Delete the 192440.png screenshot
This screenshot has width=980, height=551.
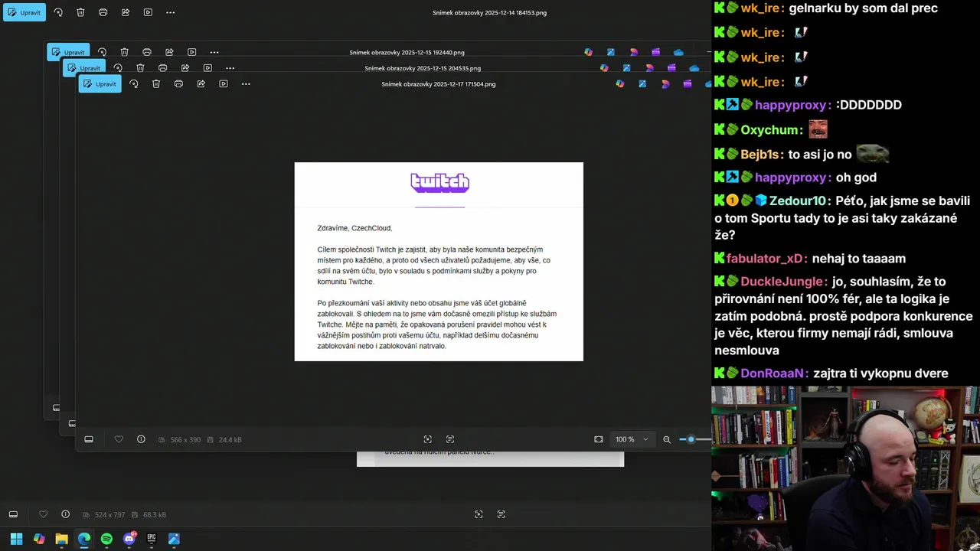tap(124, 52)
